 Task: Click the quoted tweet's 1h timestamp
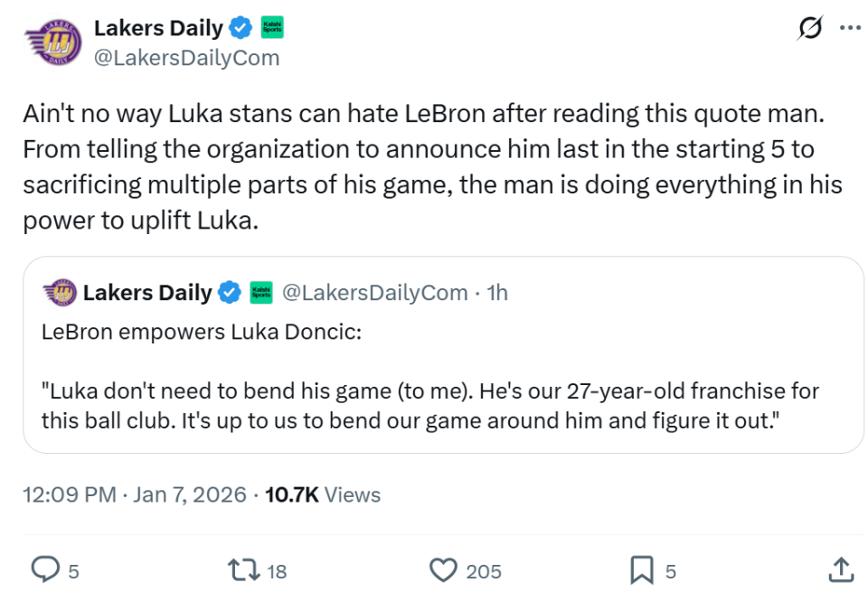497,292
